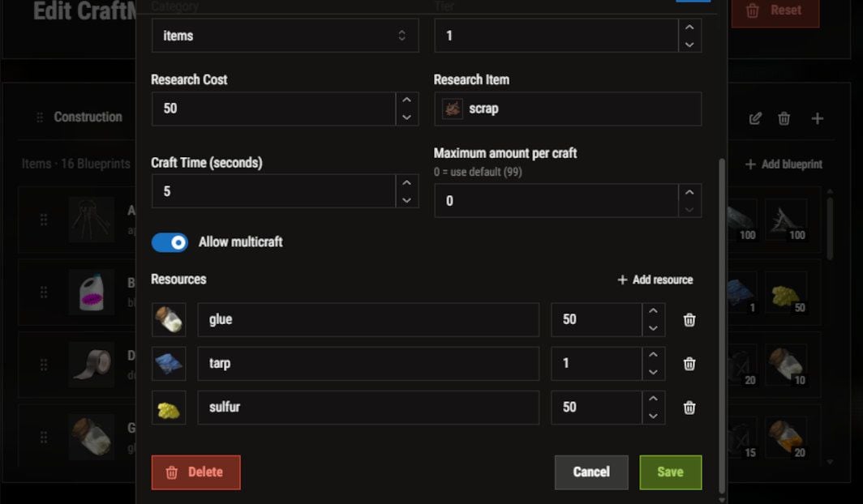Click the tarp item icon
The height and width of the screenshot is (504, 863).
click(169, 364)
